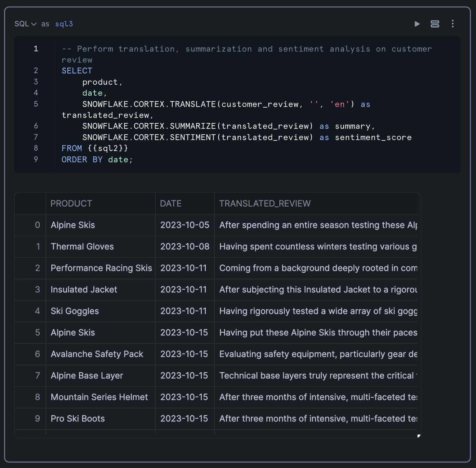Click the sql3 cell name
The width and height of the screenshot is (476, 468).
[64, 24]
